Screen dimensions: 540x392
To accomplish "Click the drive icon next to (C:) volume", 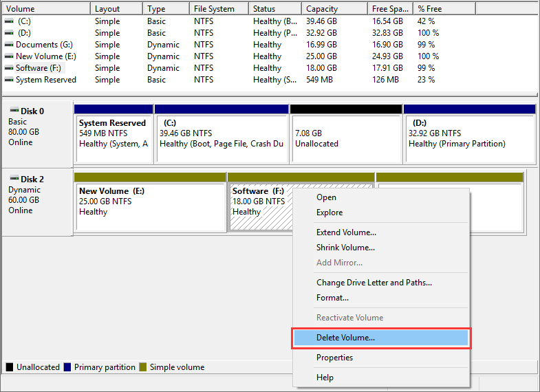I will tap(9, 21).
